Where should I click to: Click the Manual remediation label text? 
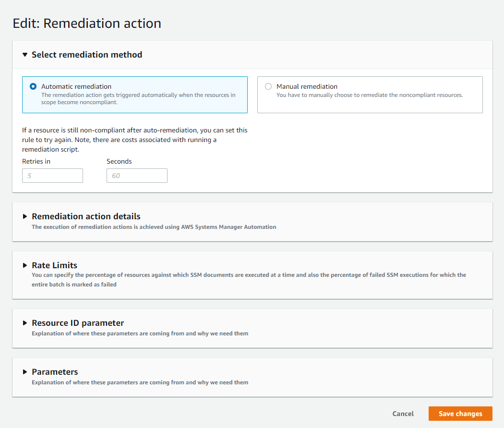click(x=307, y=86)
